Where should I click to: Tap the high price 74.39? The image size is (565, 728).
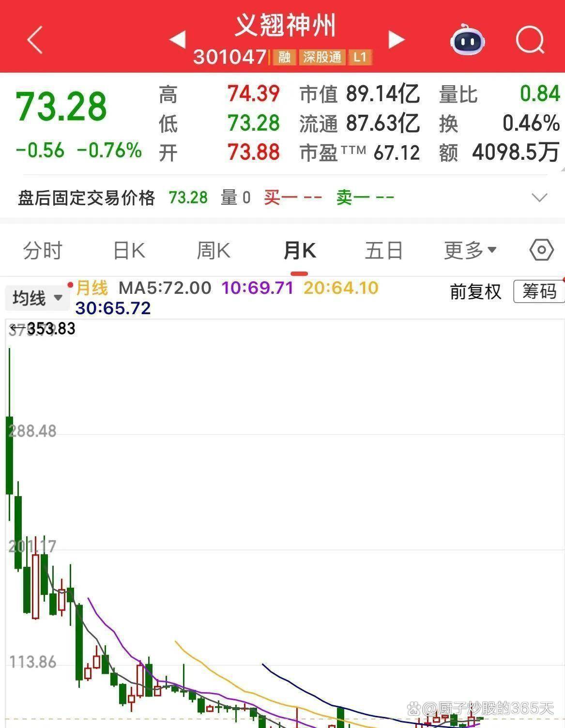(254, 93)
